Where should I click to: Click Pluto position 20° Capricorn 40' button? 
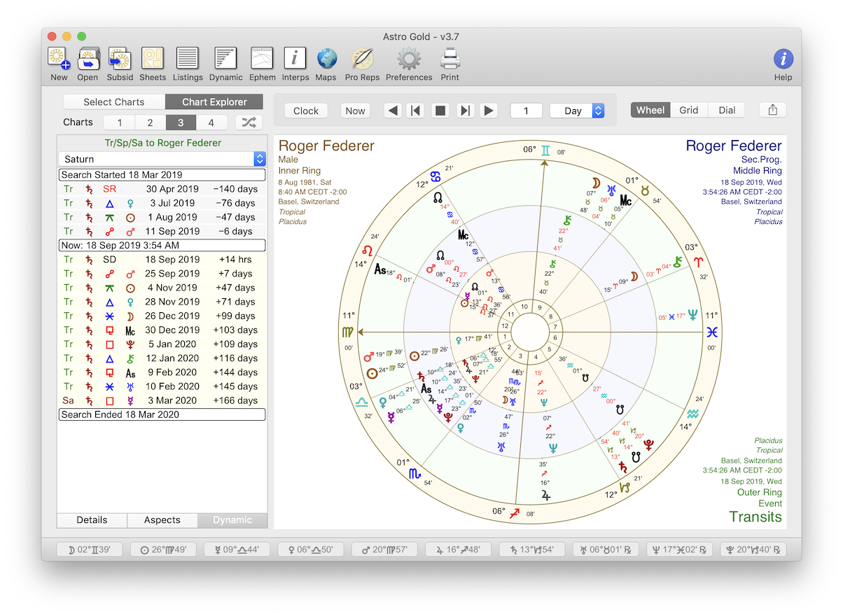[753, 550]
